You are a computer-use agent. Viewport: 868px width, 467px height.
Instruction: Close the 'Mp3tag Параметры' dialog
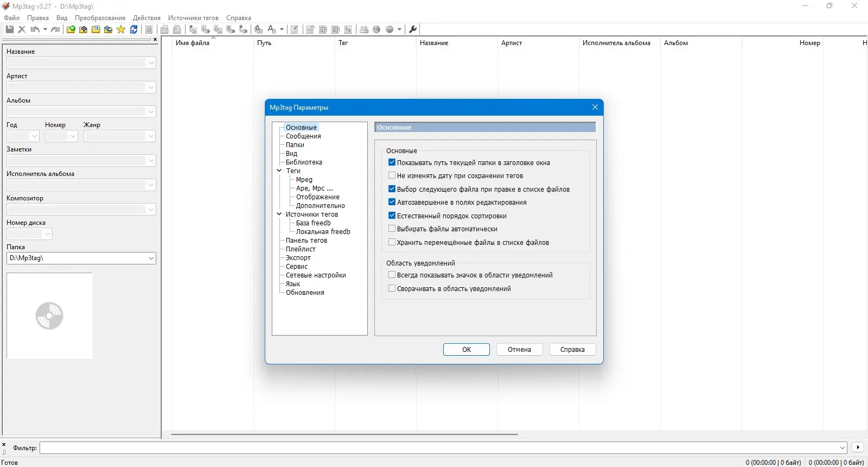595,107
